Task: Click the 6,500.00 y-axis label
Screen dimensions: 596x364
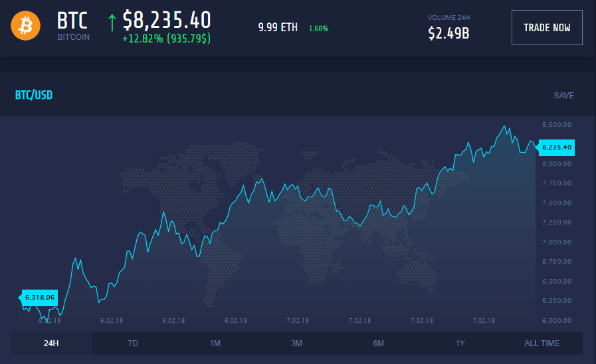Action: [x=557, y=281]
